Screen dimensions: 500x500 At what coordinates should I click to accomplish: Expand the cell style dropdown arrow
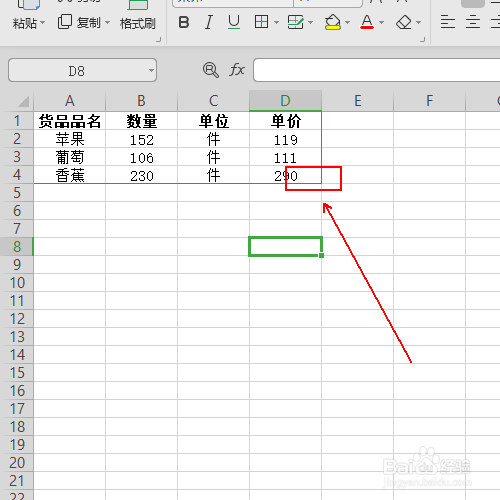(311, 23)
